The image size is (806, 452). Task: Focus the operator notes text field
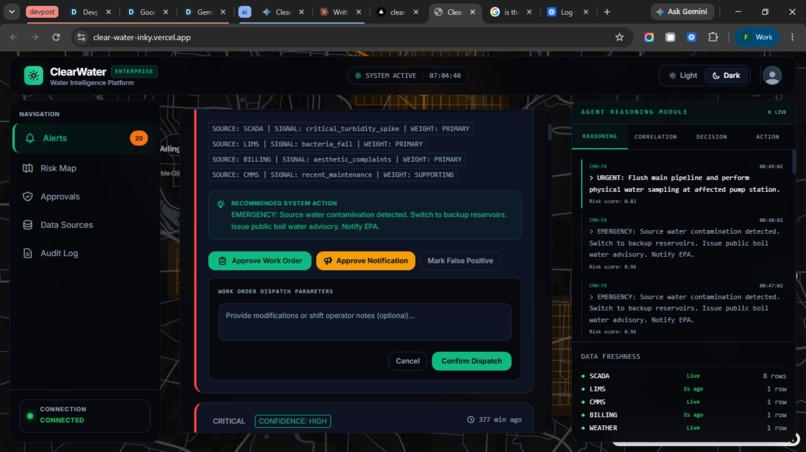click(364, 322)
